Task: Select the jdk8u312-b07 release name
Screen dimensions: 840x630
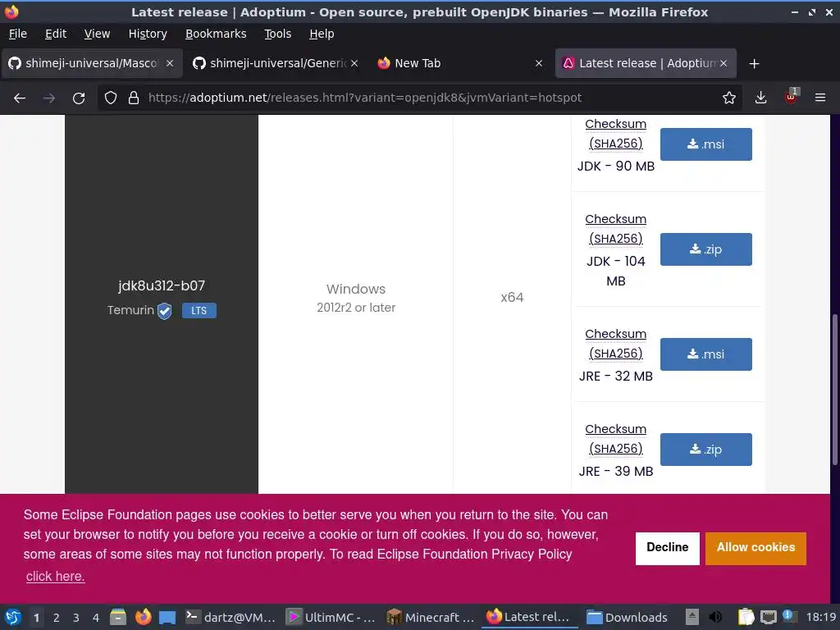Action: click(162, 285)
